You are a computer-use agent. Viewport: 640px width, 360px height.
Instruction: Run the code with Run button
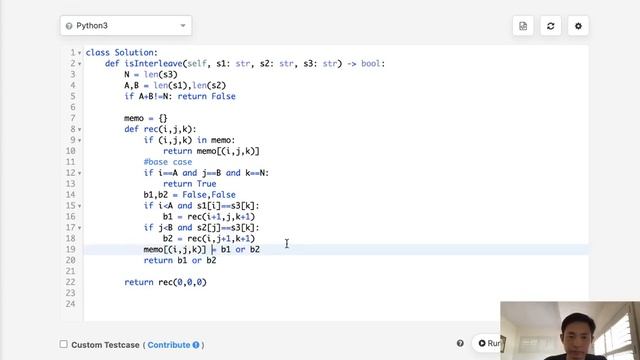click(x=488, y=343)
